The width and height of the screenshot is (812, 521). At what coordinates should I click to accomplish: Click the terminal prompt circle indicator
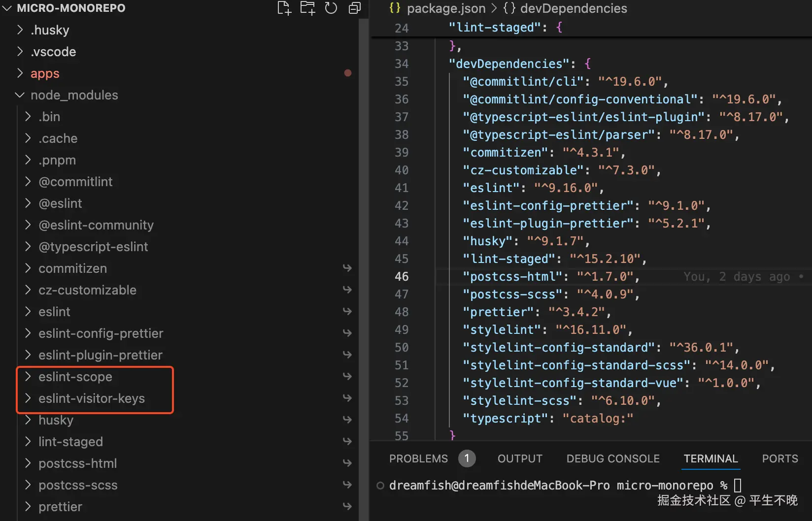click(380, 486)
